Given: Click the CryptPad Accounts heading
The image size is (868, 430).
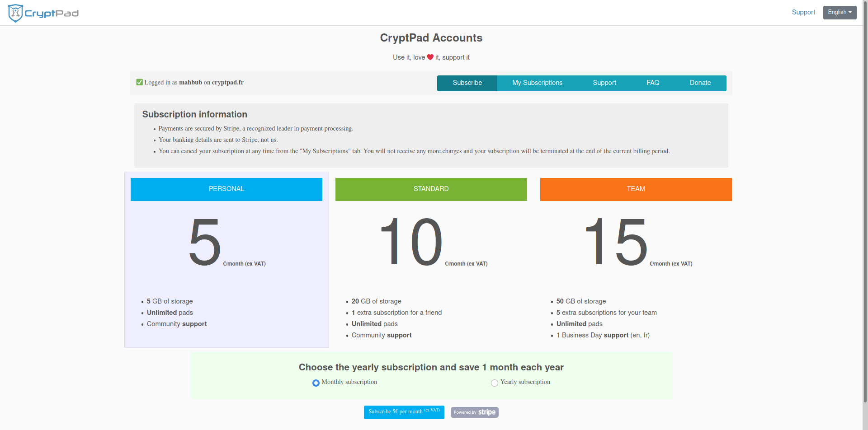Looking at the screenshot, I should [431, 38].
